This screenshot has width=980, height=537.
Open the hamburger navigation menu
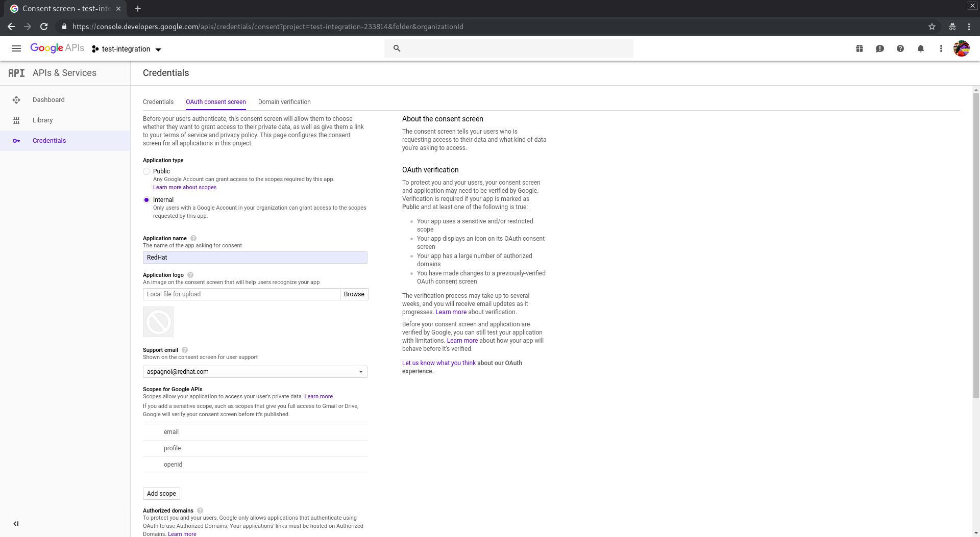click(x=16, y=48)
